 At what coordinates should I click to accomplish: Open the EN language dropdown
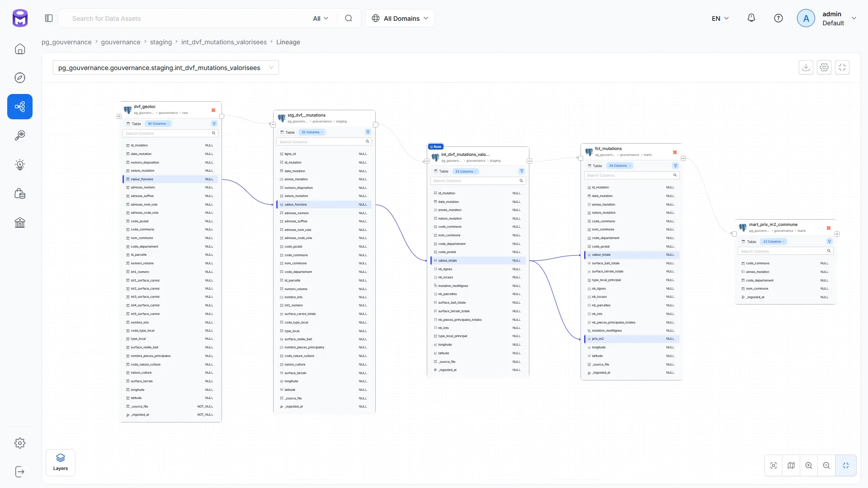[x=720, y=19]
